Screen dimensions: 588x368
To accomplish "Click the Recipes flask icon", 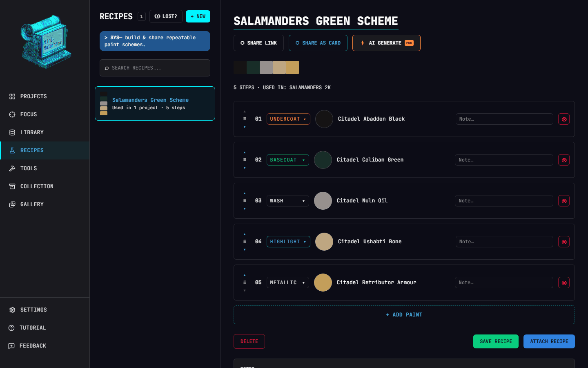I will pos(12,150).
